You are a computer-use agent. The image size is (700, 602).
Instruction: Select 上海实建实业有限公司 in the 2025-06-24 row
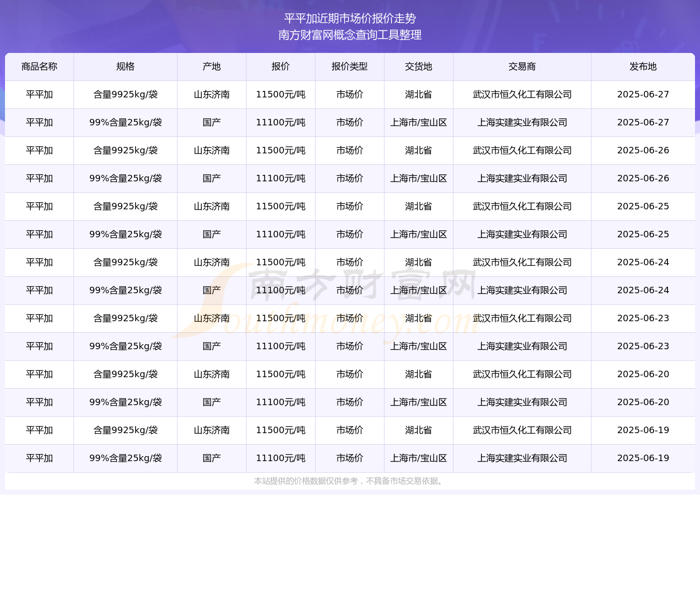tap(522, 290)
